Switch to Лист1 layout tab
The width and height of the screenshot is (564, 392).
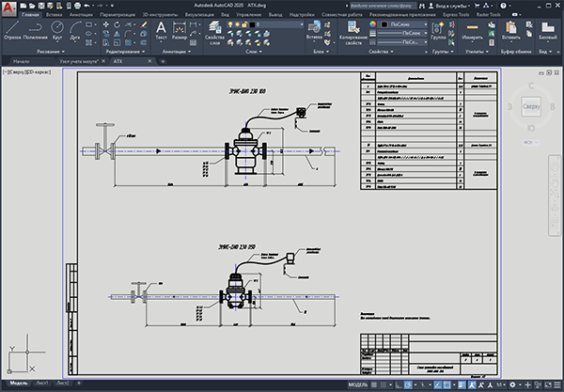(x=41, y=383)
